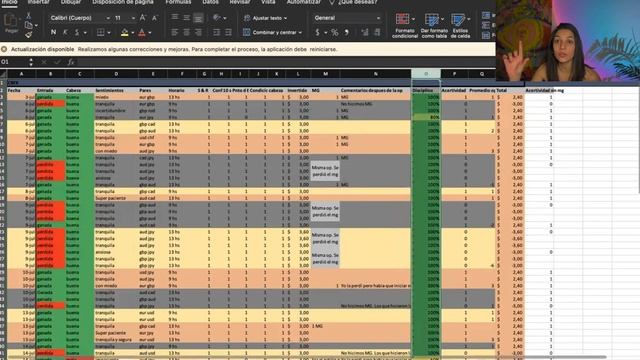This screenshot has height=360, width=640.
Task: Decrease font size with the smaller A icon
Action: pos(155,18)
